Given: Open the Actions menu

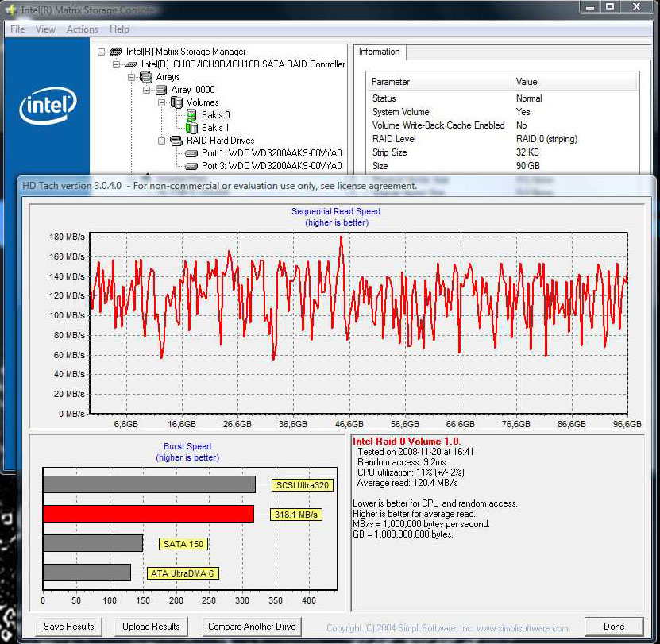Looking at the screenshot, I should (83, 29).
